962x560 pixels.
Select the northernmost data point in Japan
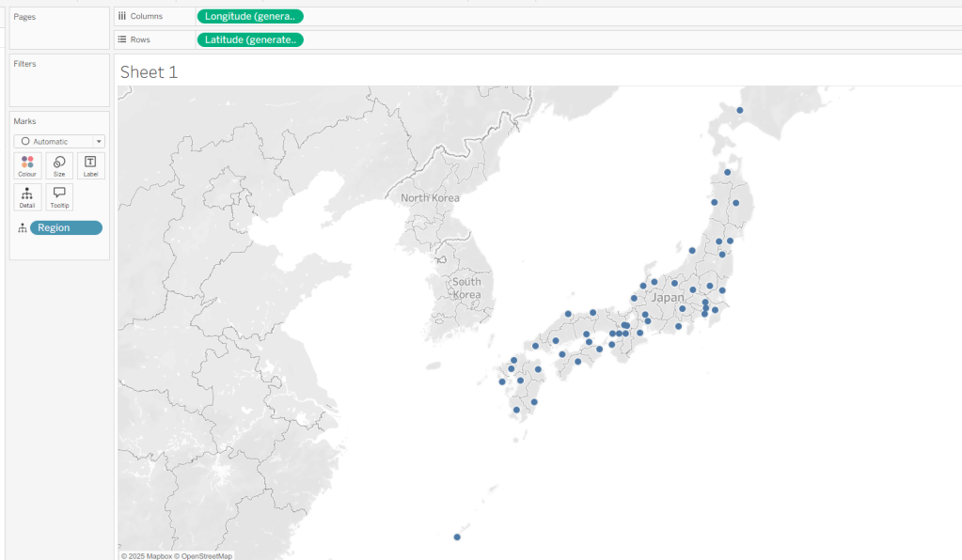(739, 111)
